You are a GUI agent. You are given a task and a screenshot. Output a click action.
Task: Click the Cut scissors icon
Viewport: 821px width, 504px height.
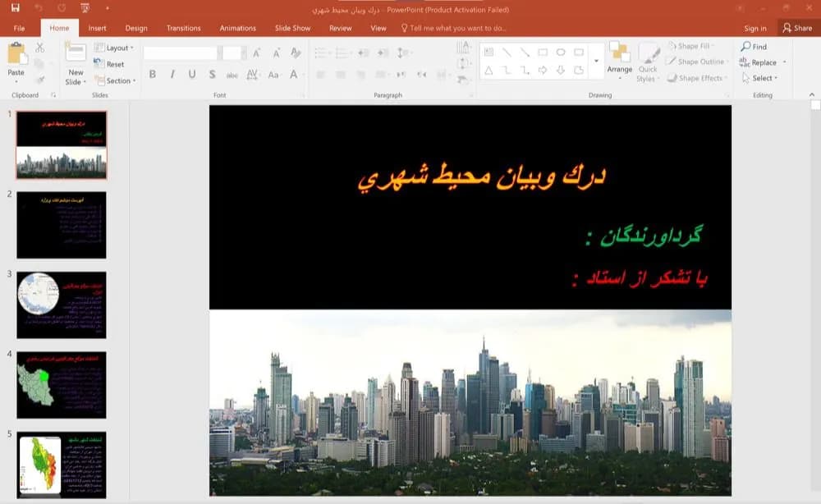(x=39, y=48)
